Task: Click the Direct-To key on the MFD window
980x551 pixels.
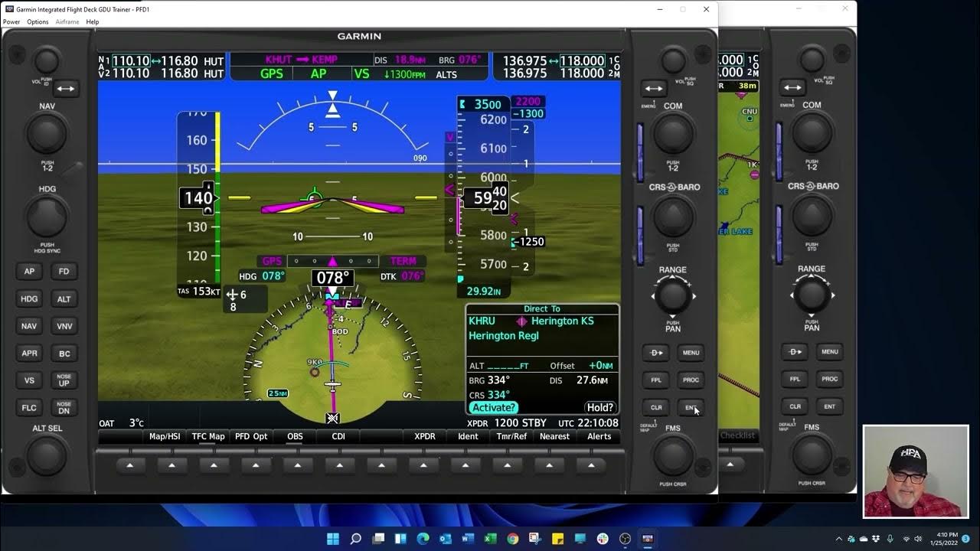Action: pos(795,352)
